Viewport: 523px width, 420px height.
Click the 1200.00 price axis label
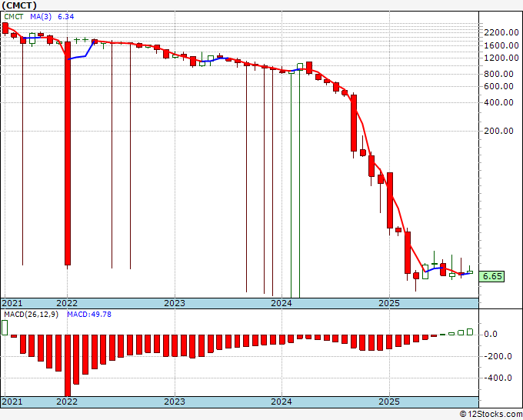[x=501, y=58]
